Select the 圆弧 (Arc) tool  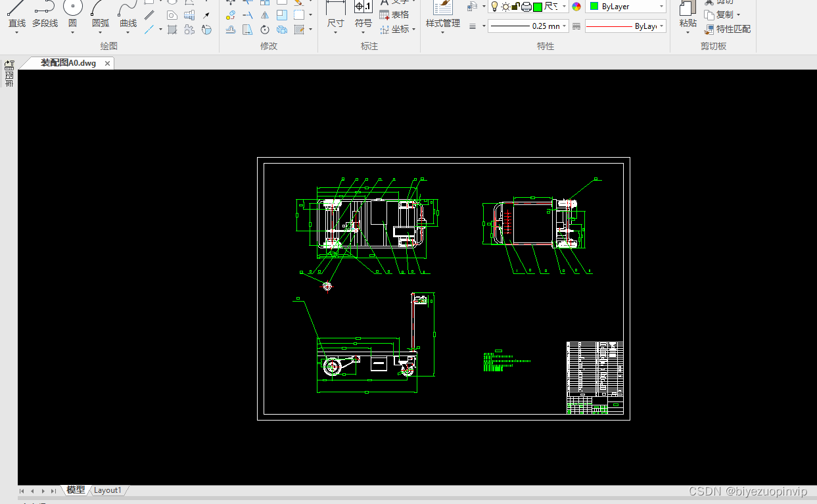click(101, 13)
